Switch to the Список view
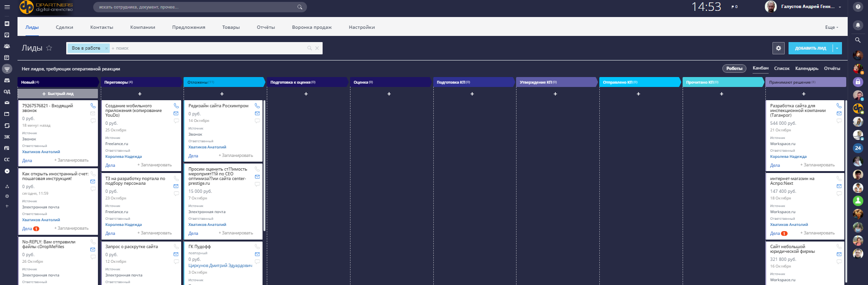This screenshot has width=868, height=285. (782, 69)
